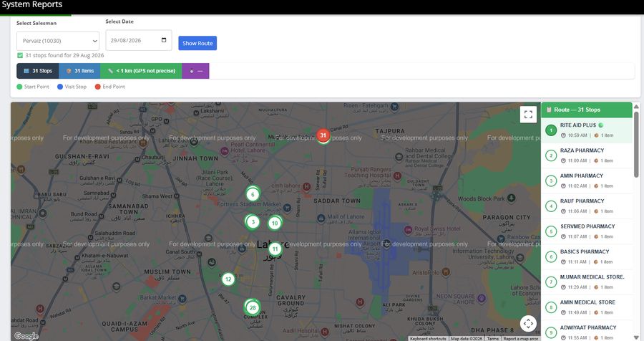This screenshot has width=644, height=341.
Task: Click Aadil Hospital pin on map
Action: [x=325, y=331]
